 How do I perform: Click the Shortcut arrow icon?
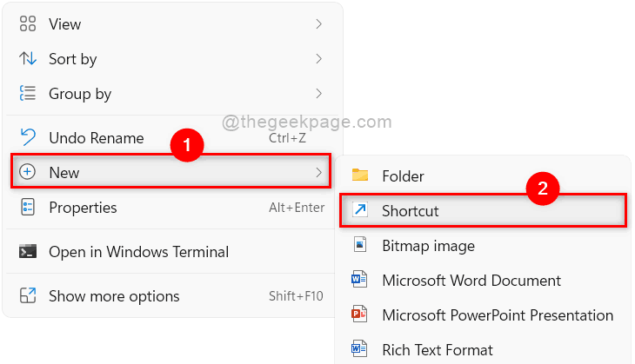[x=360, y=211]
